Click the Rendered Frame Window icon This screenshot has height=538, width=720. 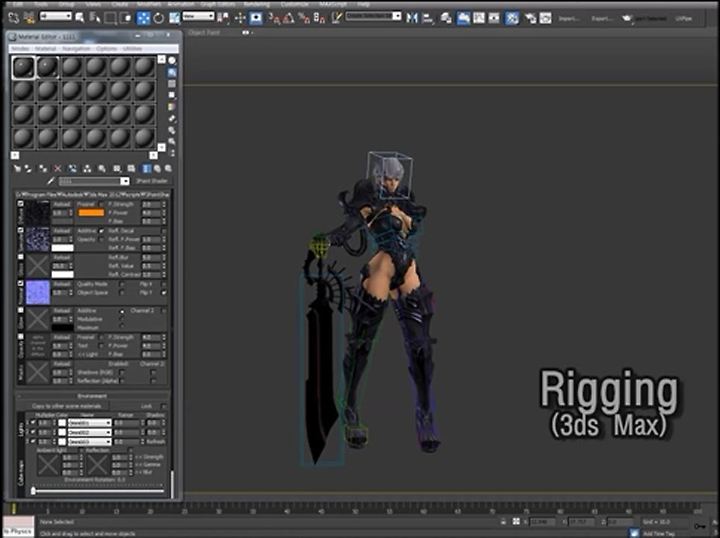coord(546,18)
